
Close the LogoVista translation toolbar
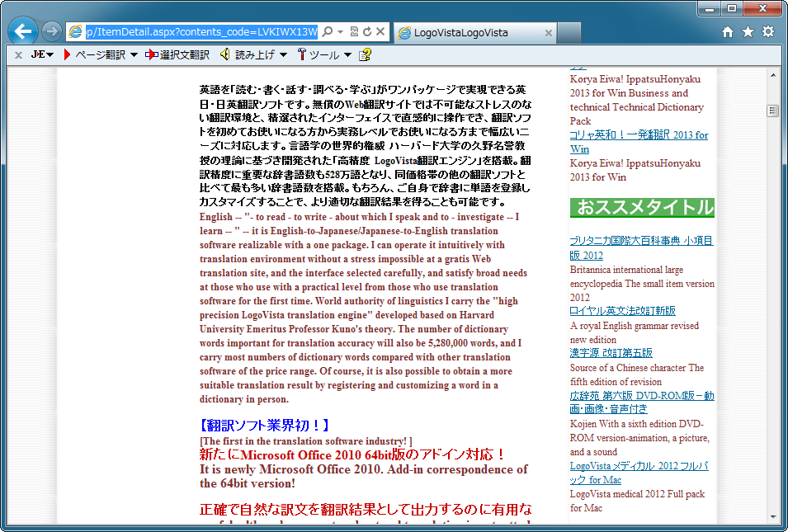[18, 54]
